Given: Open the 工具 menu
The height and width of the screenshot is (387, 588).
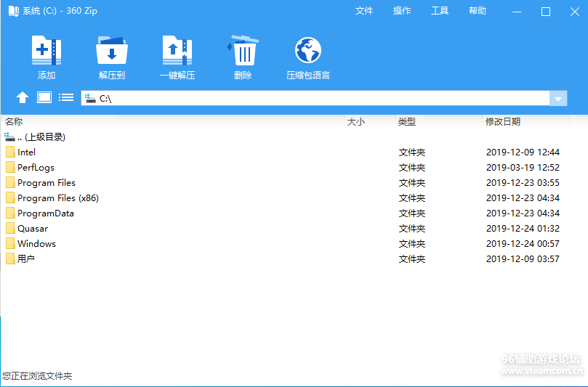Looking at the screenshot, I should point(440,11).
